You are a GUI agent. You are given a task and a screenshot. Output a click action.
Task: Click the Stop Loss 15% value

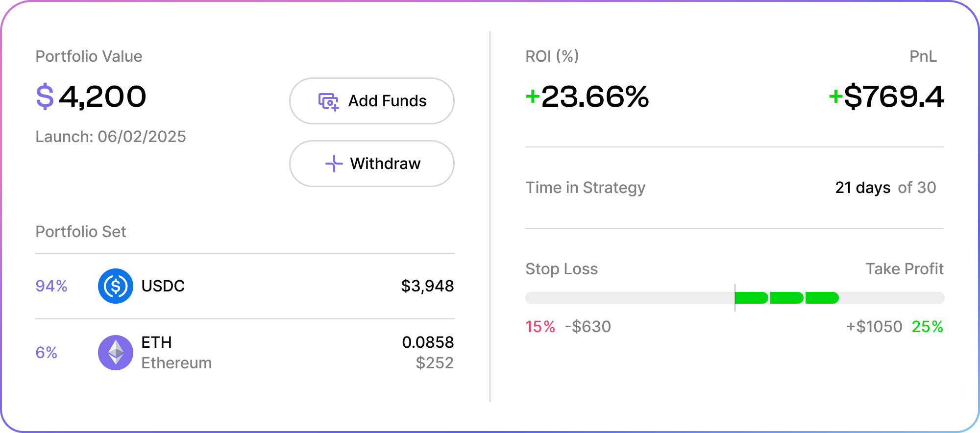coord(540,327)
